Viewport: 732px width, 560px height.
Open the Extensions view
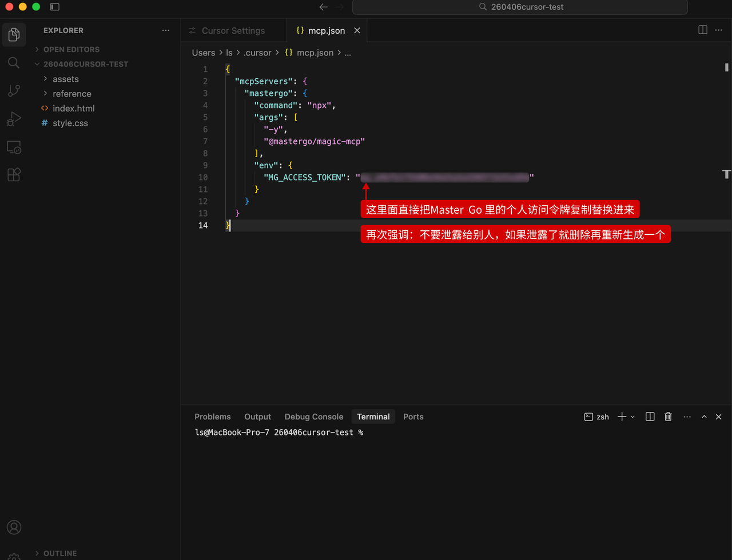click(x=14, y=174)
